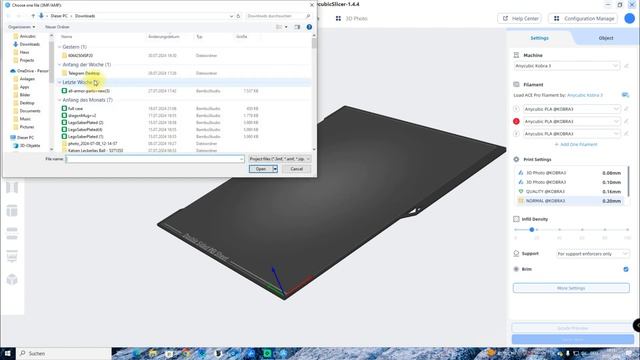640x360 pixels.
Task: Click the File name input field
Action: click(155, 159)
